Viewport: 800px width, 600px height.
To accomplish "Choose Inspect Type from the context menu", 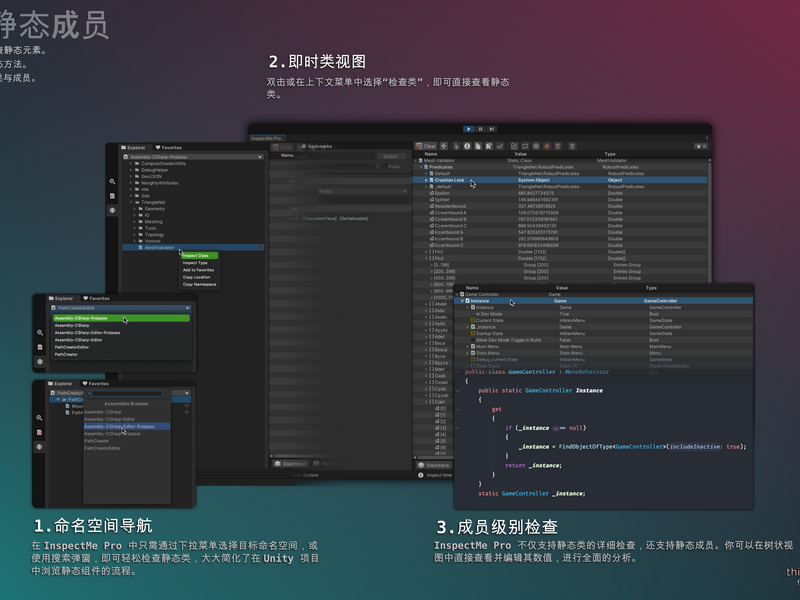I will 200,263.
